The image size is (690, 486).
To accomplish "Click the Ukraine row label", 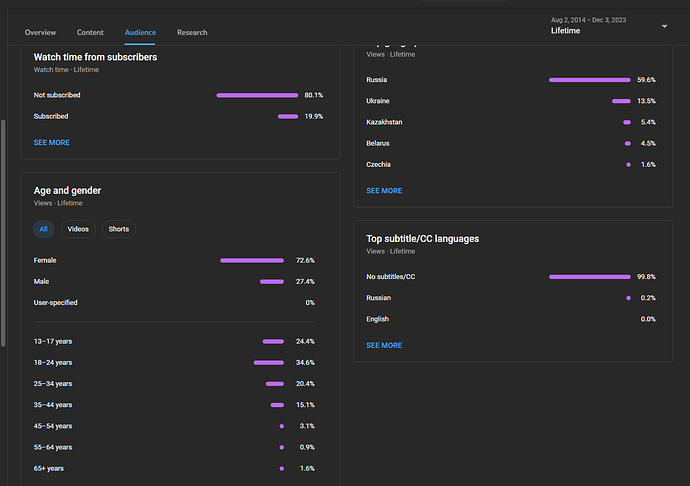I will click(x=379, y=101).
